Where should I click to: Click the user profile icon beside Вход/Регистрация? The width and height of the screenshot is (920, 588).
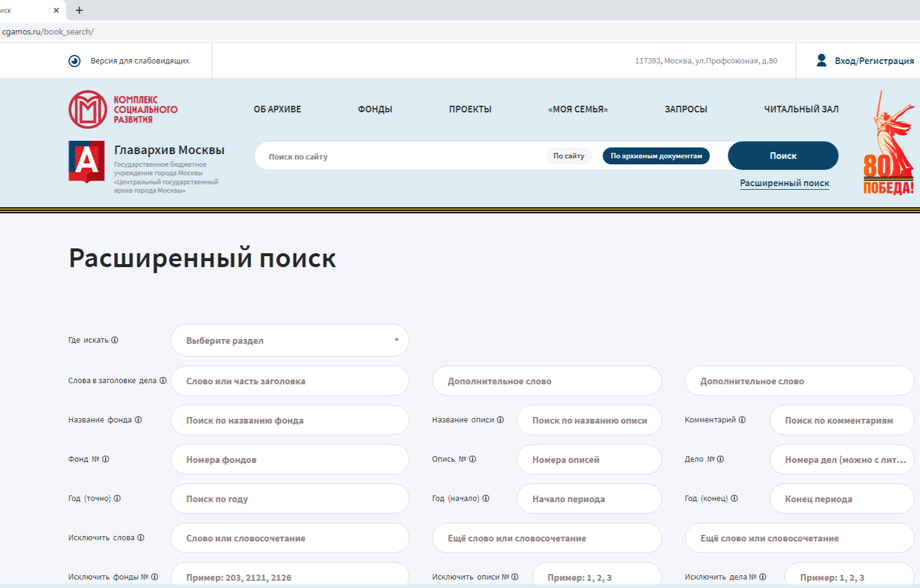tap(821, 60)
